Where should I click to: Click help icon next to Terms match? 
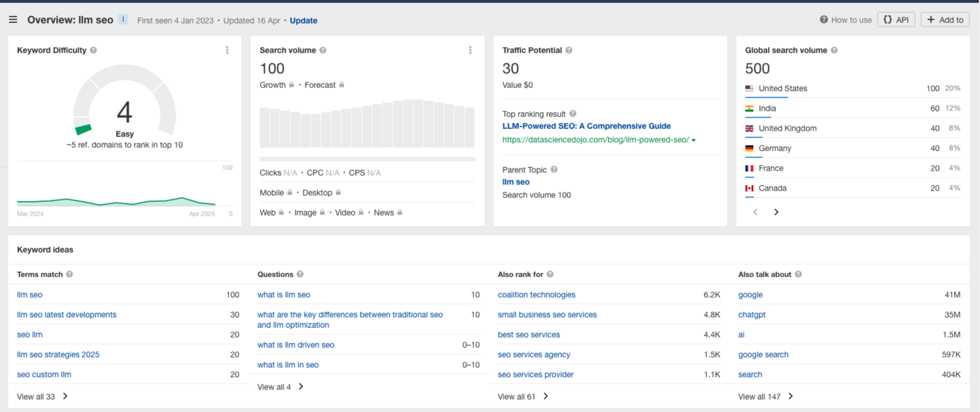pos(70,275)
